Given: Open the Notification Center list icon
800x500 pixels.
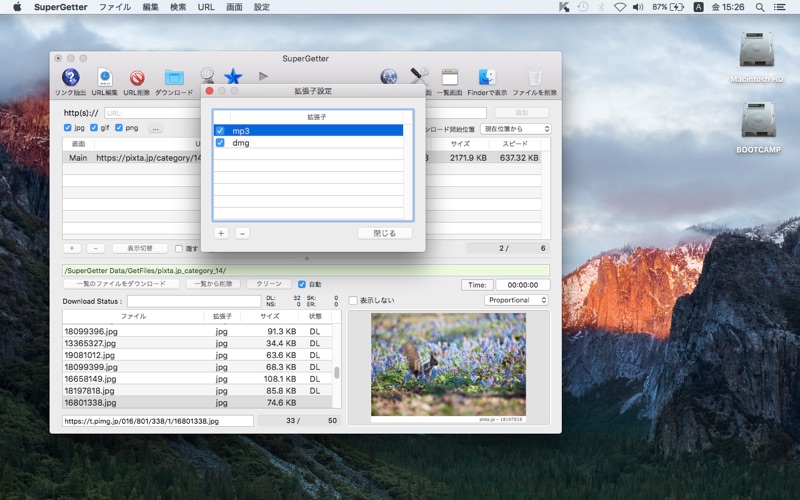Looking at the screenshot, I should 780,7.
